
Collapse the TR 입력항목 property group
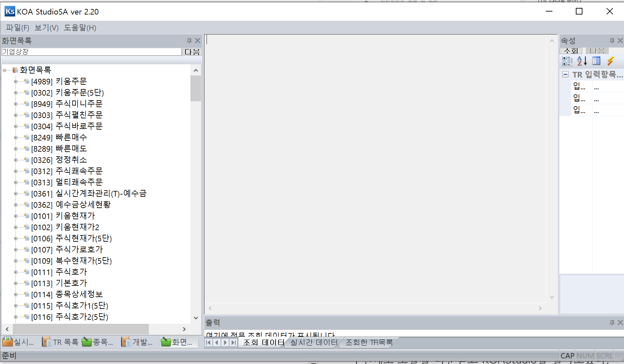tap(565, 74)
